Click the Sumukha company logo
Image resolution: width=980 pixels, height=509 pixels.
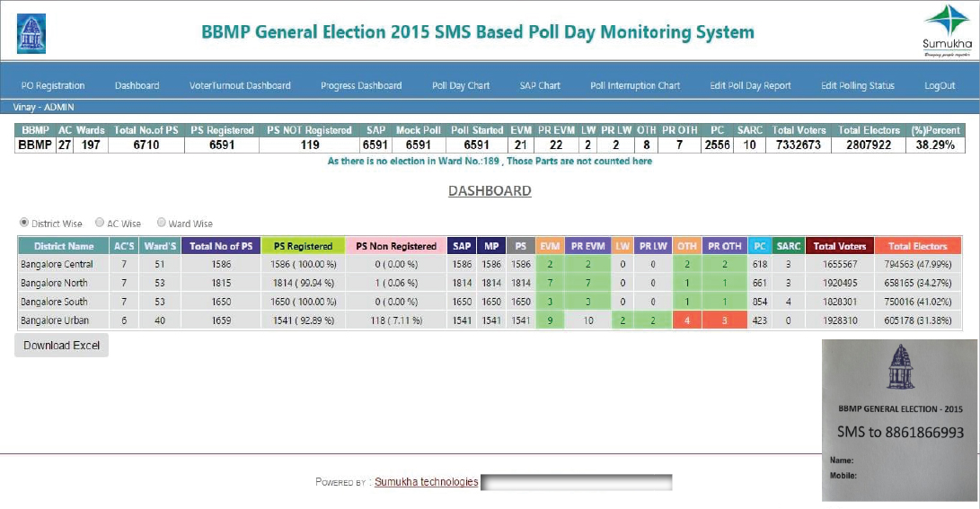click(946, 30)
